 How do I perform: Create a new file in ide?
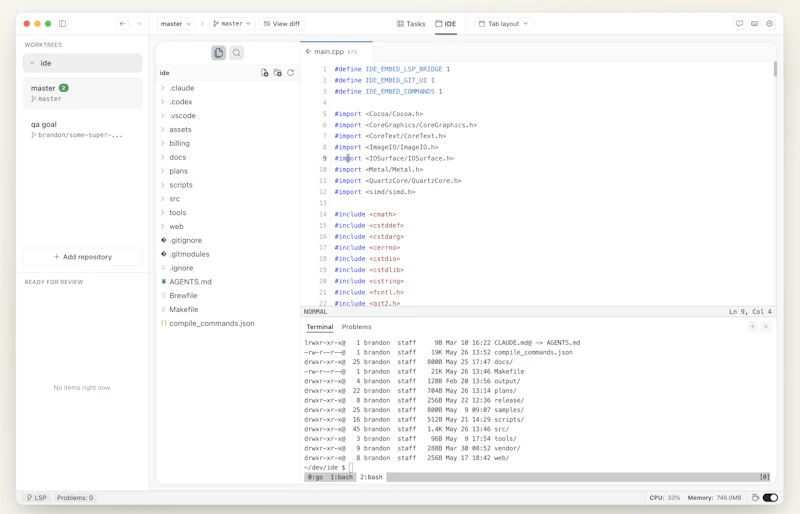tap(264, 72)
